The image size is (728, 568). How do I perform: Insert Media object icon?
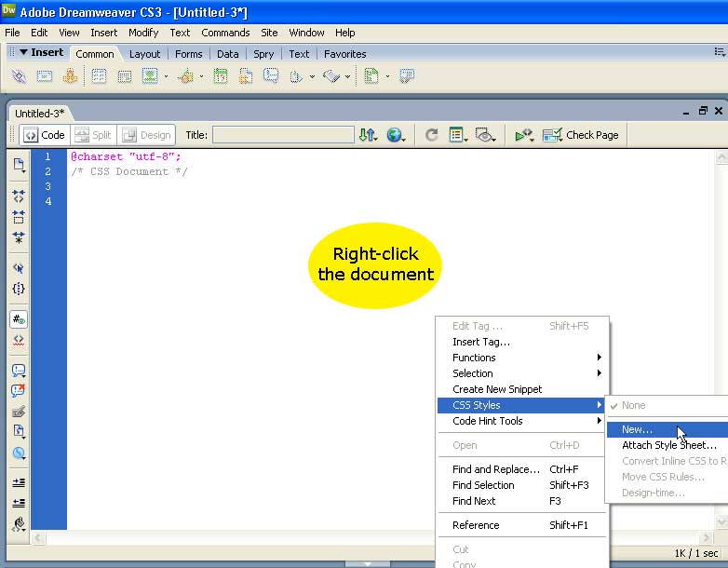coord(186,75)
